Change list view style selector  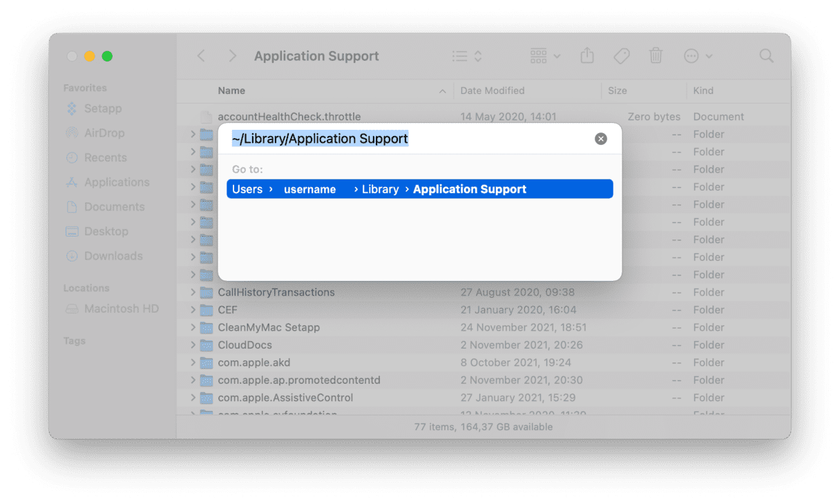tap(467, 56)
